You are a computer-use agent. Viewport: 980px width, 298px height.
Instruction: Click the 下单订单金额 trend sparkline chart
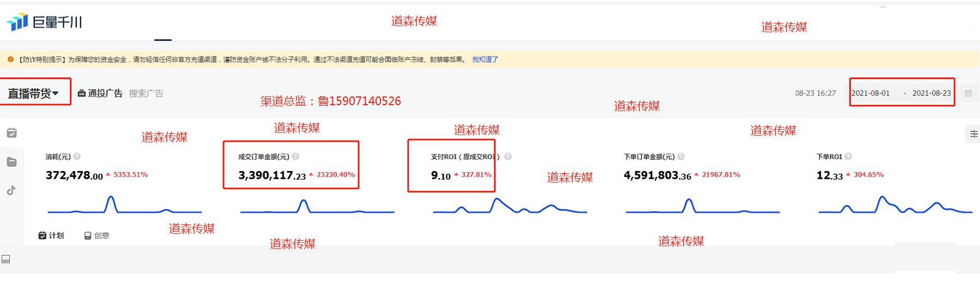(703, 206)
